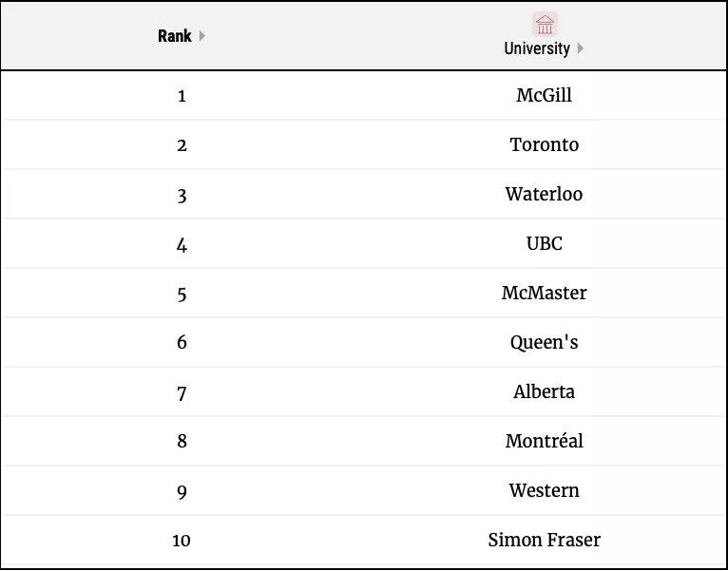
Task: Select the UBC row name
Action: click(x=545, y=243)
